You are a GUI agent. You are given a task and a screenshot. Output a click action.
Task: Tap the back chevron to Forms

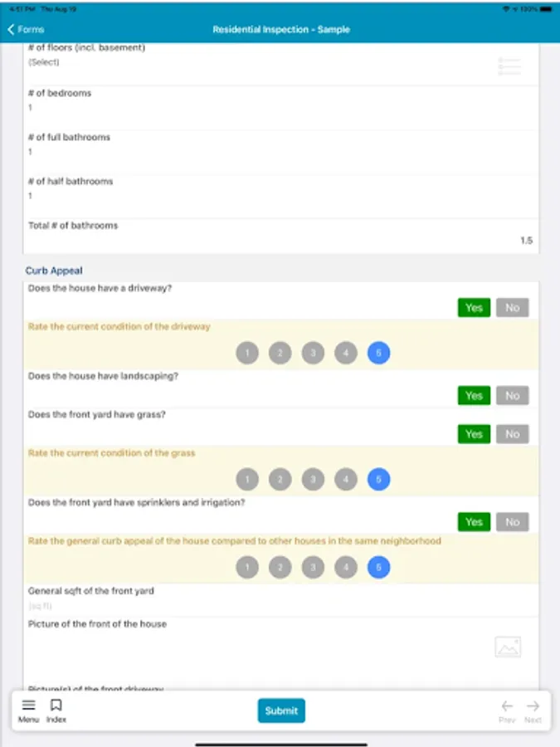point(12,30)
